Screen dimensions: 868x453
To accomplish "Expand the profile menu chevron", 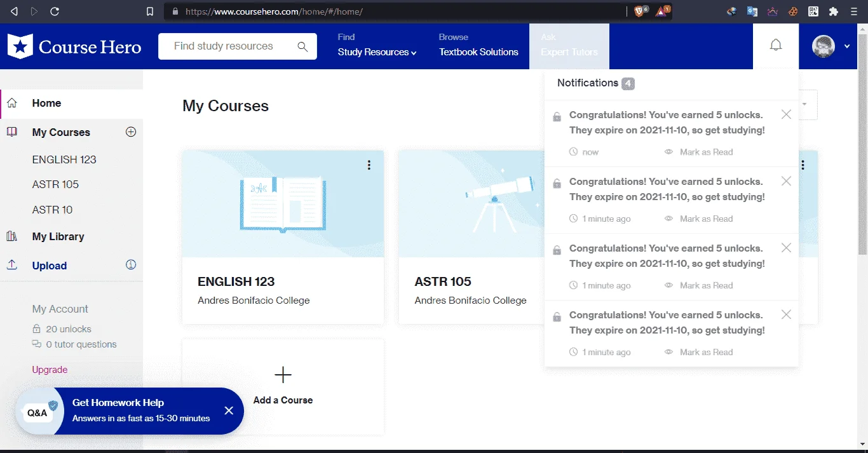I will (x=847, y=46).
